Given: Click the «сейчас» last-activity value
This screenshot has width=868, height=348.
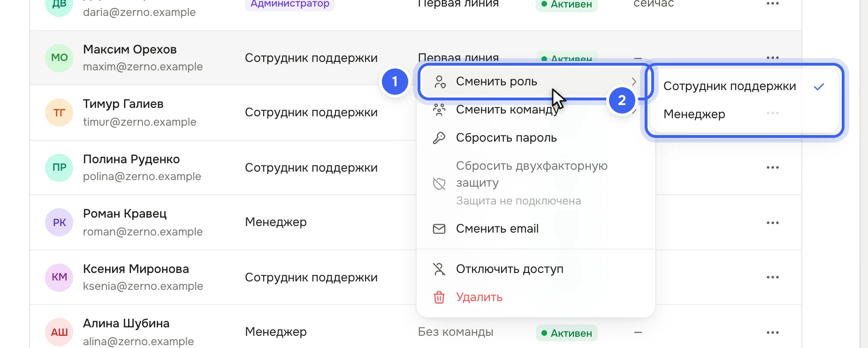Looking at the screenshot, I should 654,4.
